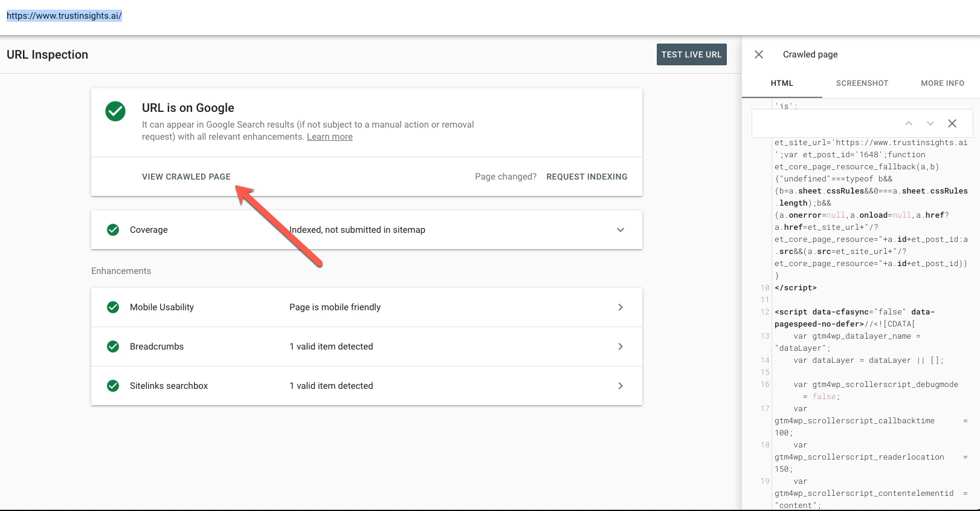980x511 pixels.
Task: Open Mobile Usability details chevron
Action: point(621,307)
